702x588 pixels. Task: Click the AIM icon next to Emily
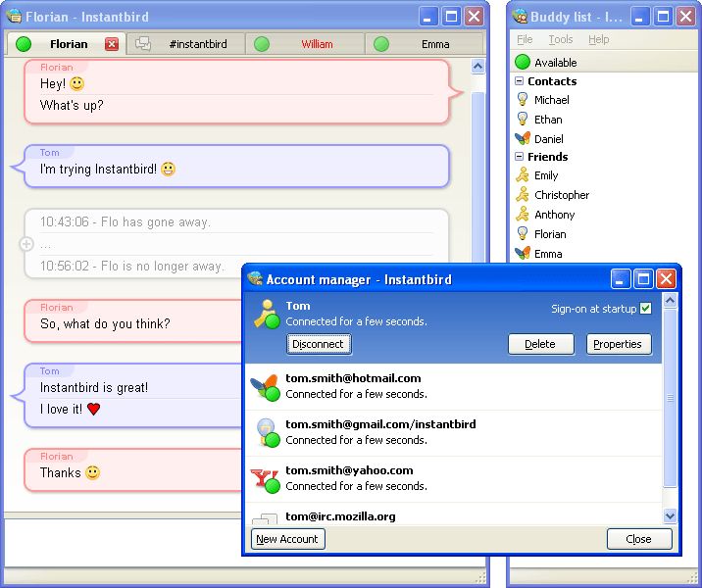[523, 175]
